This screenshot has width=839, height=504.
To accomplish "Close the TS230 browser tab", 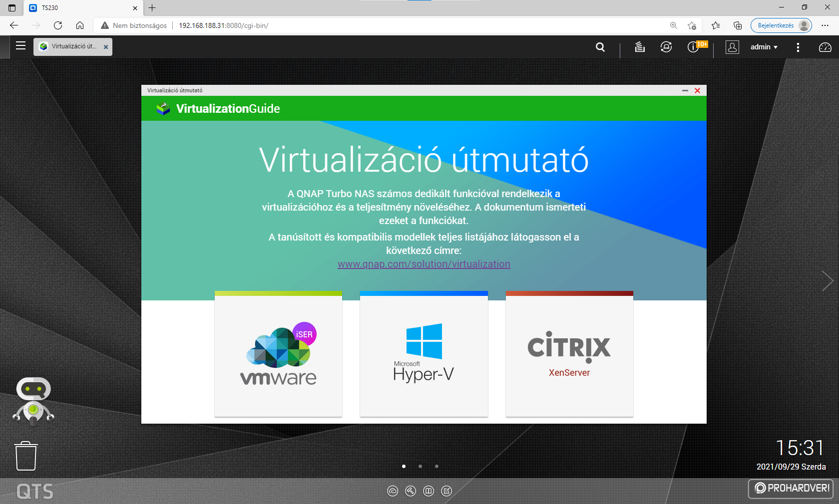I will point(135,8).
